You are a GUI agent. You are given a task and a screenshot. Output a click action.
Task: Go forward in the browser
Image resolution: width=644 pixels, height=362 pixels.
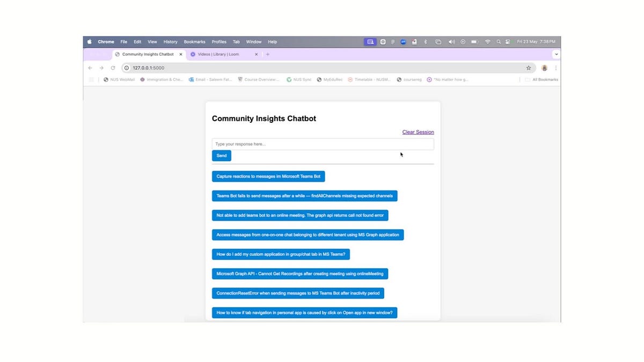coord(101,68)
